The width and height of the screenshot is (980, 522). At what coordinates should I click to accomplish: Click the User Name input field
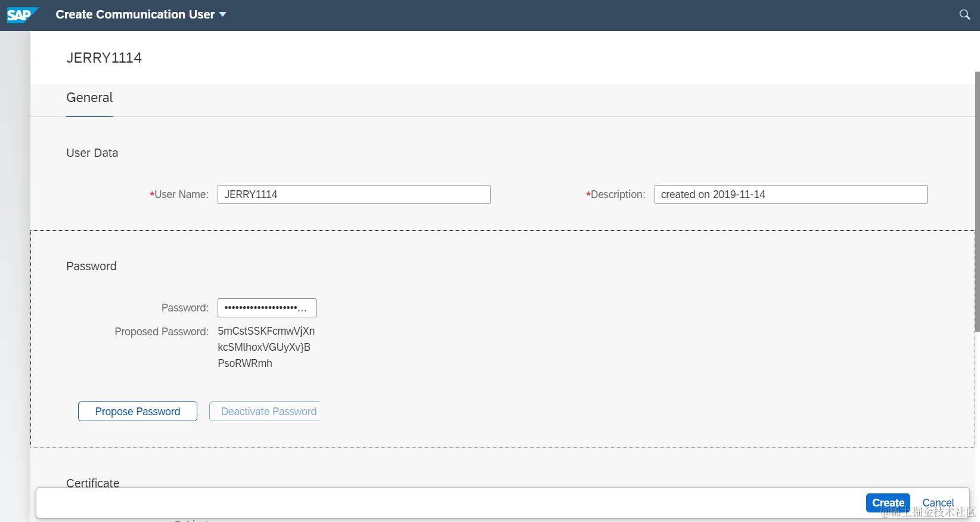(354, 194)
